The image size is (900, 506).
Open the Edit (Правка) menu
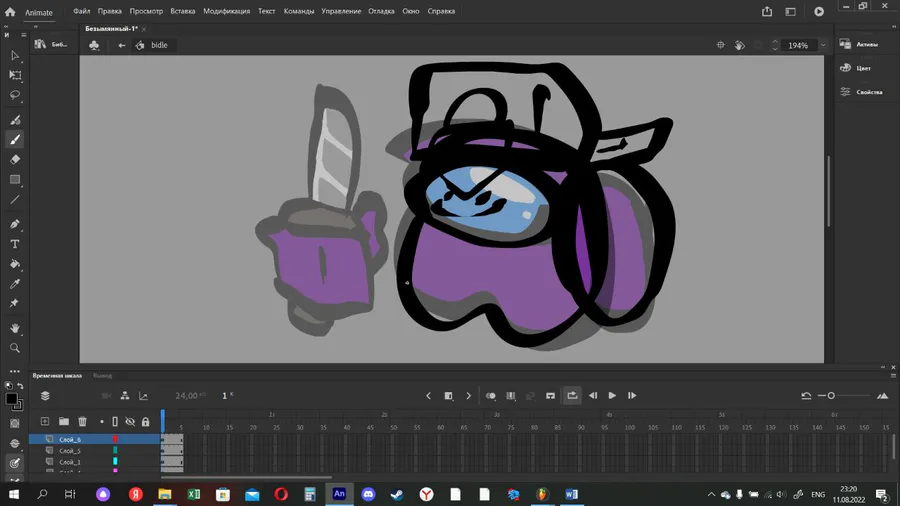[110, 11]
